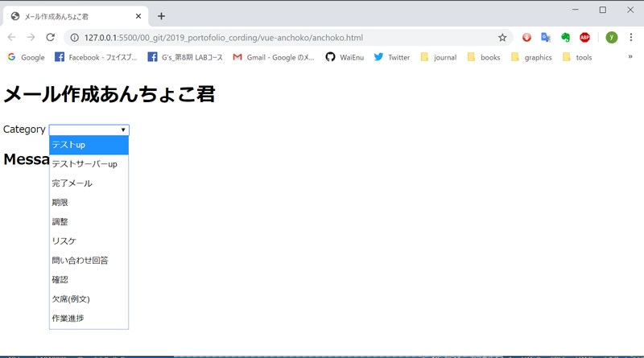Select the メール作成あんちょこ君 browser tab
Screen dimensions: 644x358
click(76, 16)
